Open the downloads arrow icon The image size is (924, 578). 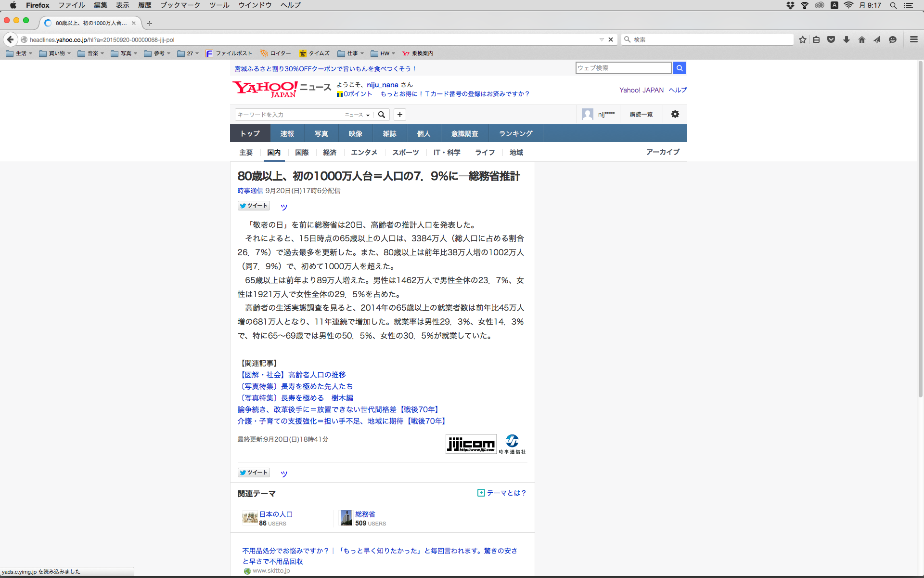(847, 39)
